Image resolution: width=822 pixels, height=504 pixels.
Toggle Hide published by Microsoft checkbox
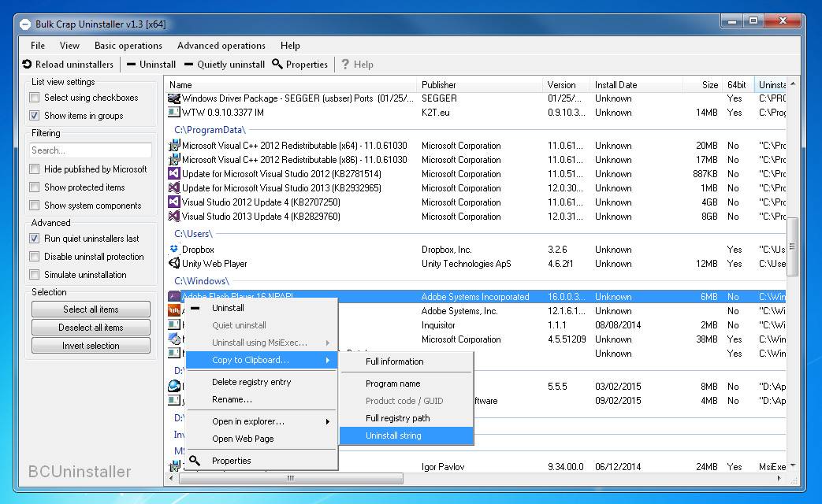[35, 169]
